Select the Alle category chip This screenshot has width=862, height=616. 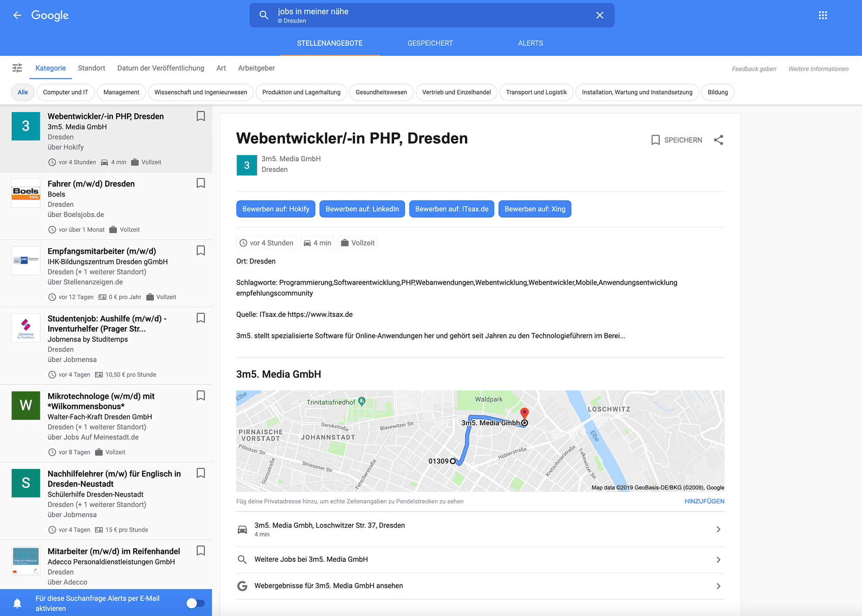click(22, 92)
